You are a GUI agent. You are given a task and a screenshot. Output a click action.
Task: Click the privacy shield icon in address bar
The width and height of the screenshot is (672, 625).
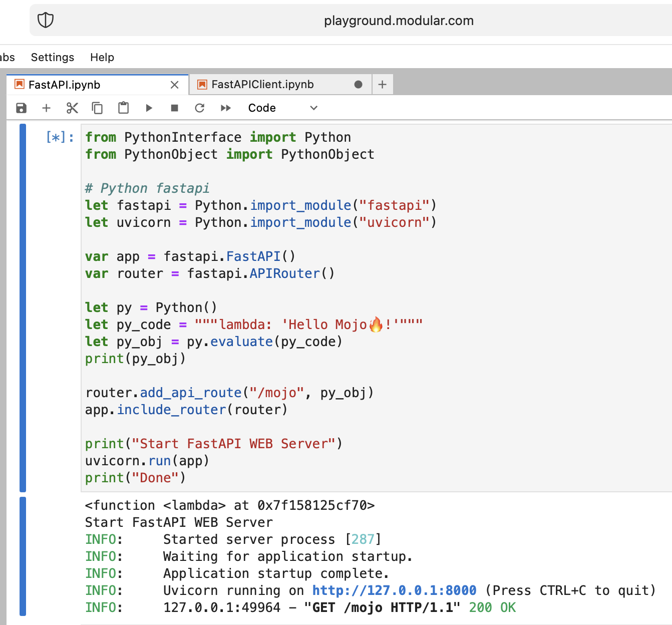pyautogui.click(x=46, y=21)
